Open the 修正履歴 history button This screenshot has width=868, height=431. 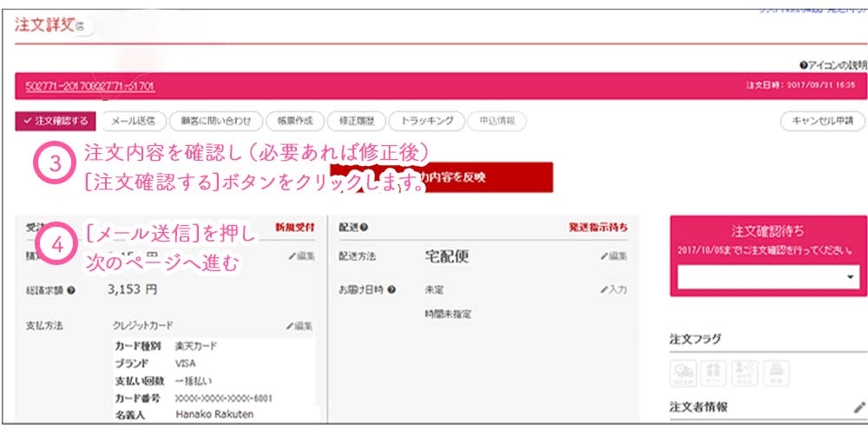[x=354, y=121]
